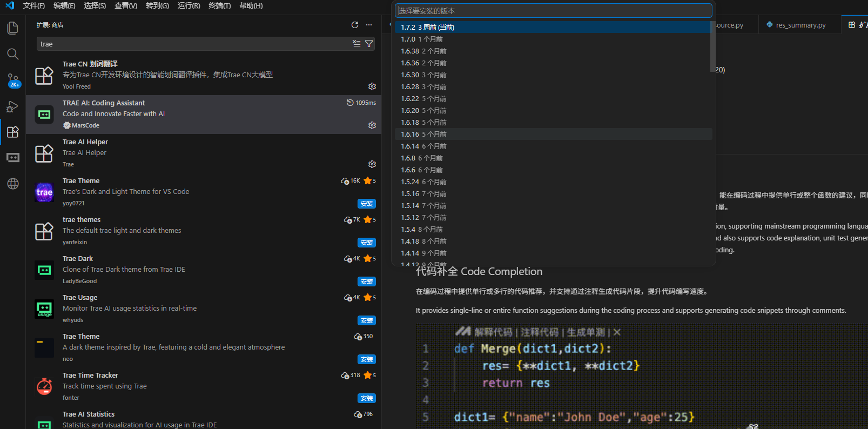Pick version 1.5.24 from the list
The width and height of the screenshot is (868, 429).
click(553, 182)
